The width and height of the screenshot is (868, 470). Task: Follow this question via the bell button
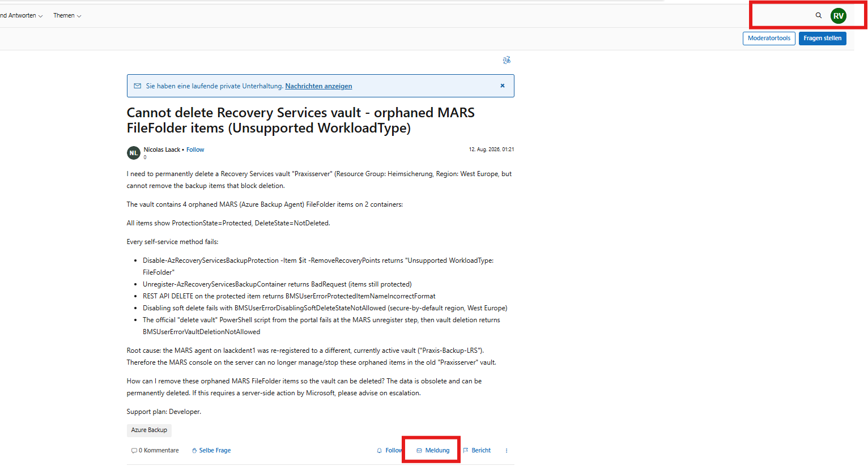pyautogui.click(x=389, y=451)
